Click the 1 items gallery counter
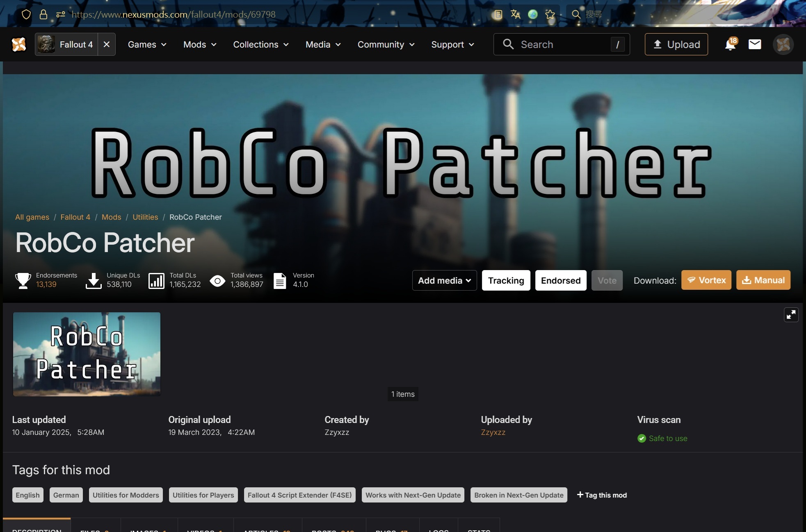 pos(403,394)
